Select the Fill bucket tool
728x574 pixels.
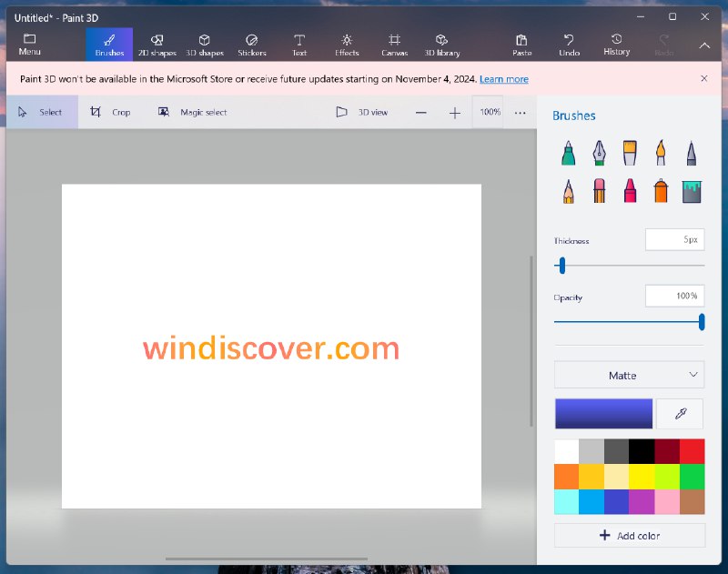(692, 192)
